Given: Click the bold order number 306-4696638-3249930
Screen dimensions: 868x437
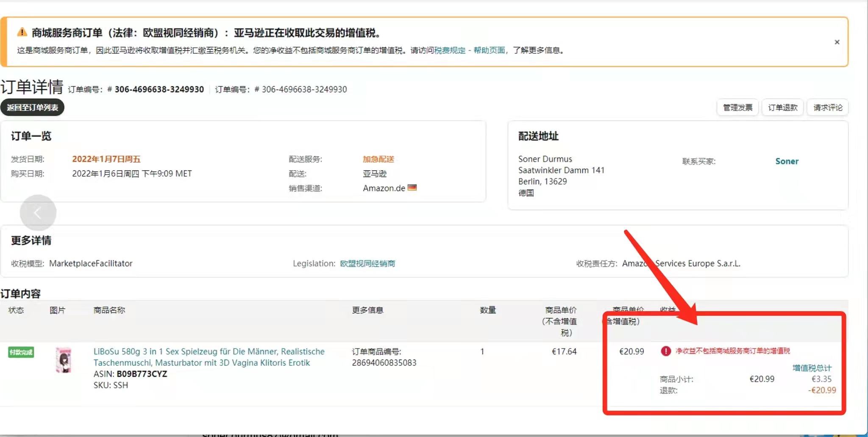Looking at the screenshot, I should [159, 89].
